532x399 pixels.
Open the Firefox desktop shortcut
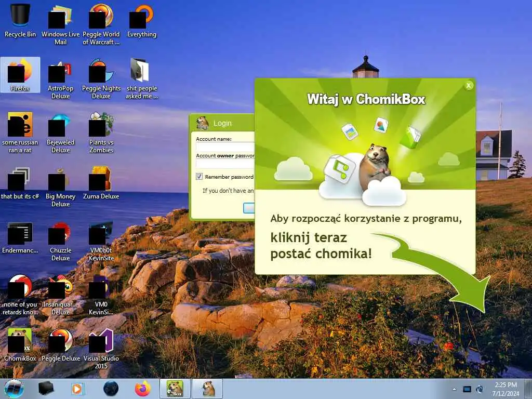click(20, 75)
